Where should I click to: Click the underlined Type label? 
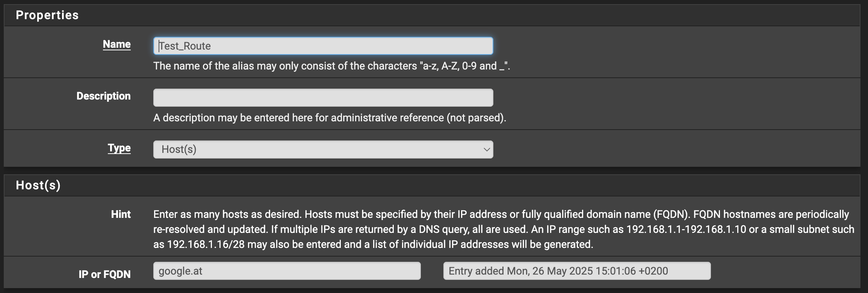pyautogui.click(x=119, y=148)
